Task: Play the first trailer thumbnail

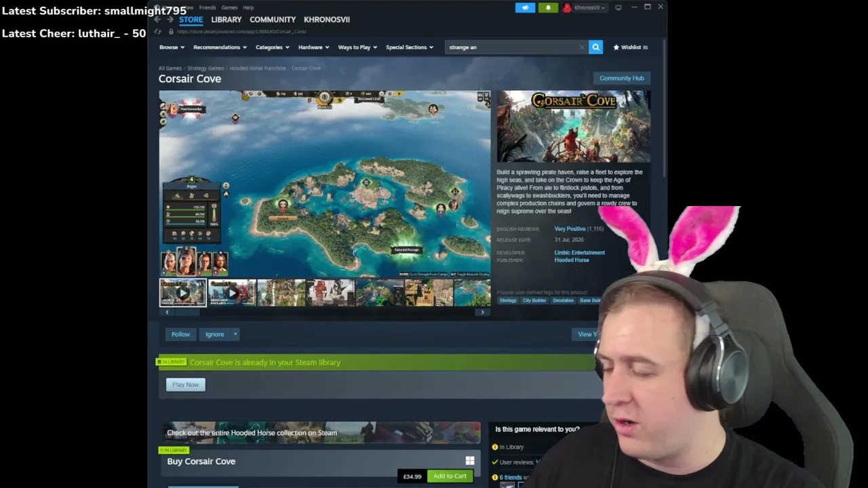Action: click(x=182, y=293)
